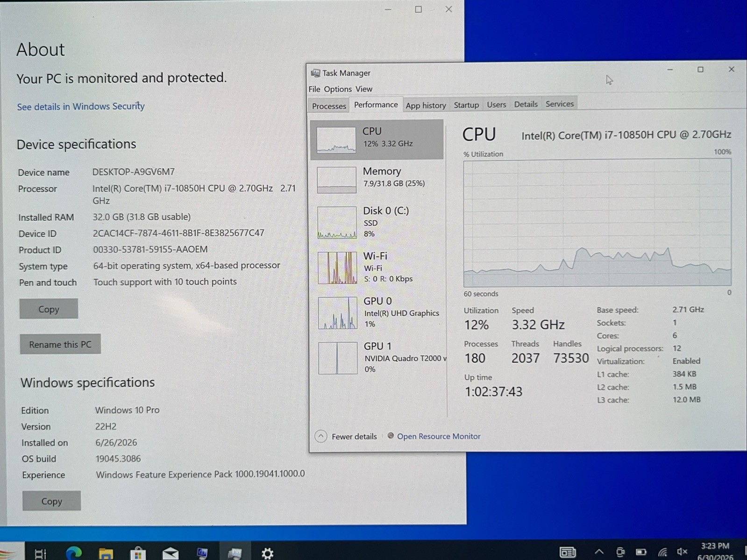Image resolution: width=747 pixels, height=560 pixels.
Task: Close the Task Manager window
Action: [x=731, y=69]
